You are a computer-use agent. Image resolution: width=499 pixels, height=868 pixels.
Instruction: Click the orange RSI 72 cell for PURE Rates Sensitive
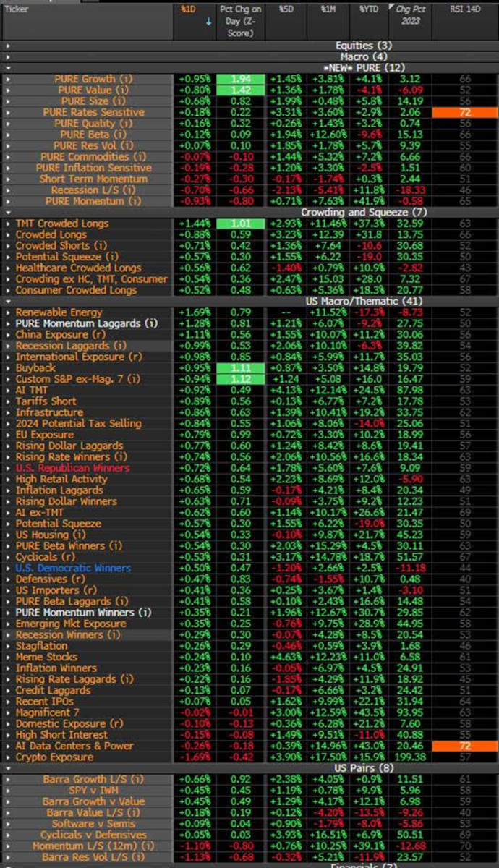pos(465,112)
